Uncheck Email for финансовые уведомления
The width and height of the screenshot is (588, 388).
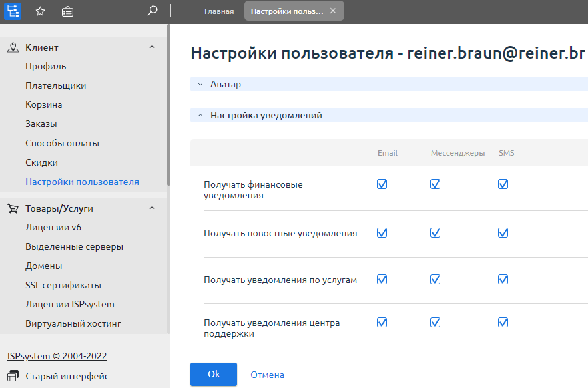coord(382,184)
